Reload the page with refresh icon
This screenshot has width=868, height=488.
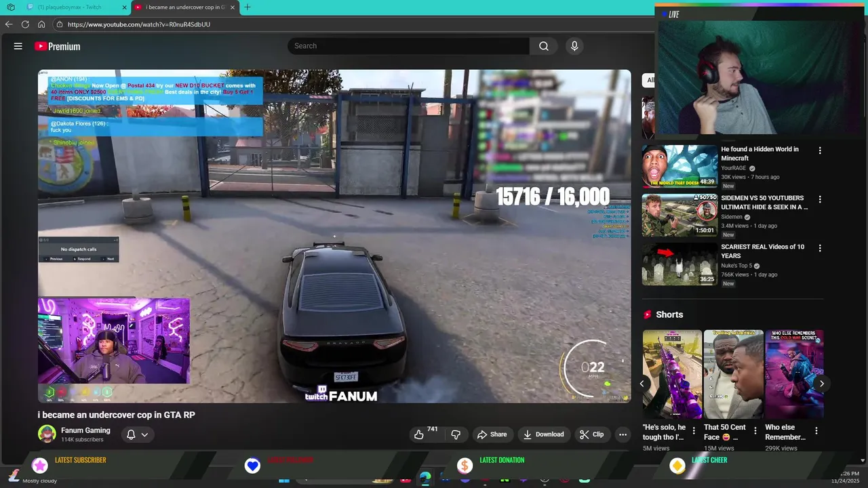coord(25,24)
